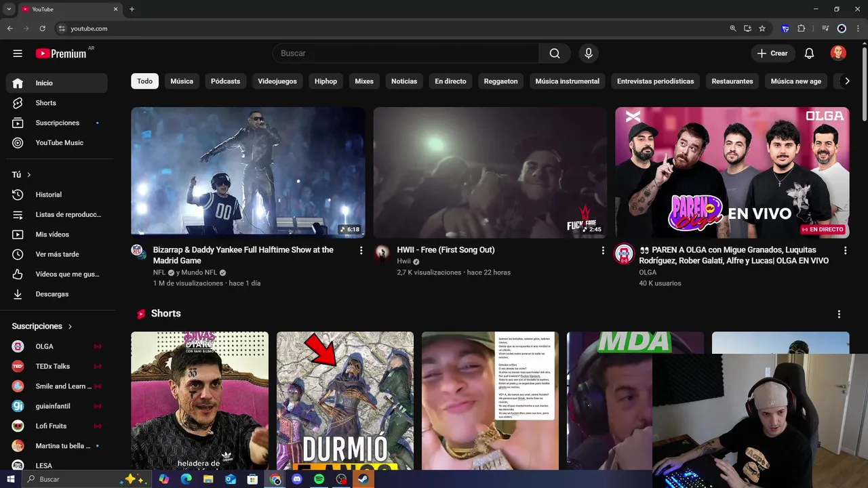This screenshot has width=868, height=488.
Task: Open the hamburger guide menu
Action: [x=18, y=54]
